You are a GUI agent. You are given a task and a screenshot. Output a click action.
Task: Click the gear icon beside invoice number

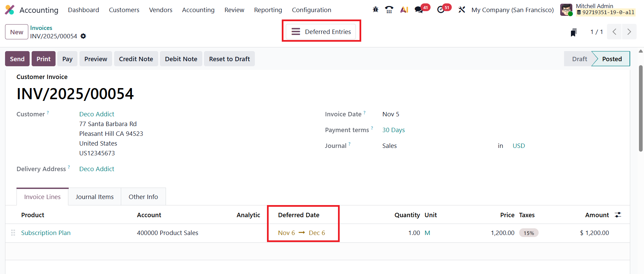click(83, 36)
